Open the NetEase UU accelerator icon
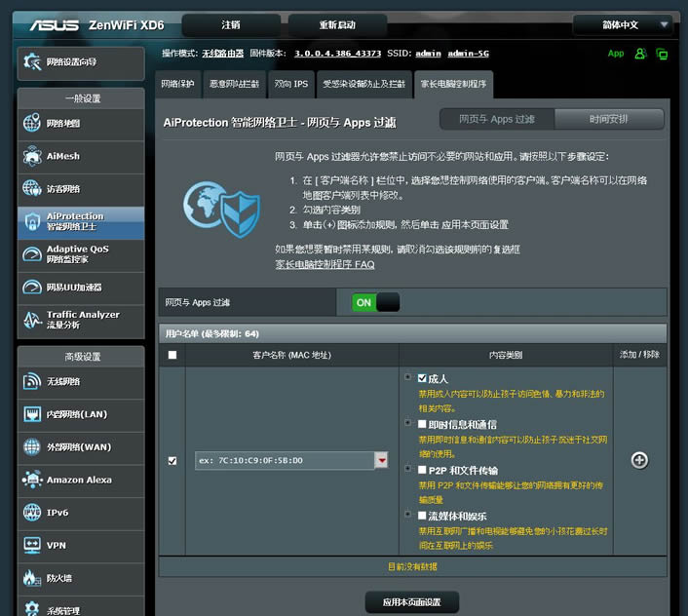The height and width of the screenshot is (616, 688). tap(32, 288)
